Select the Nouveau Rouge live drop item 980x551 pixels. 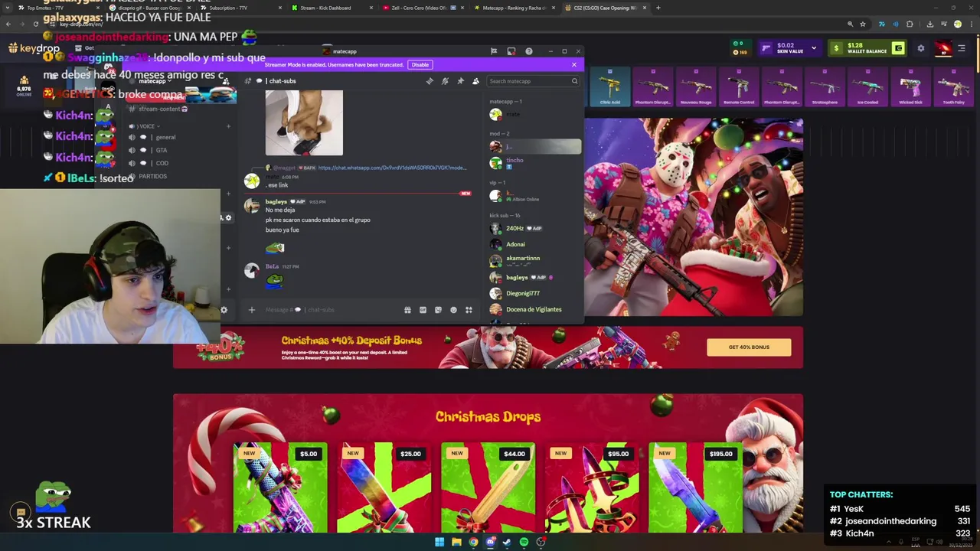[696, 86]
